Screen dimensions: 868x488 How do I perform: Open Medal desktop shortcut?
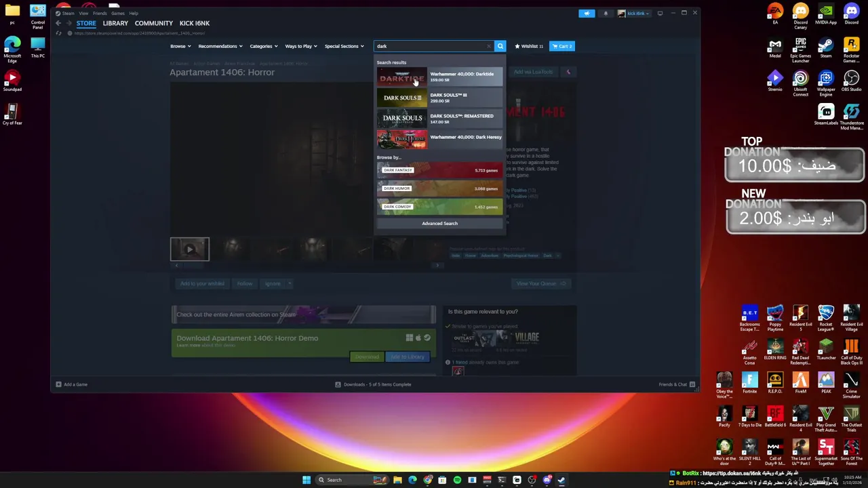pyautogui.click(x=775, y=48)
